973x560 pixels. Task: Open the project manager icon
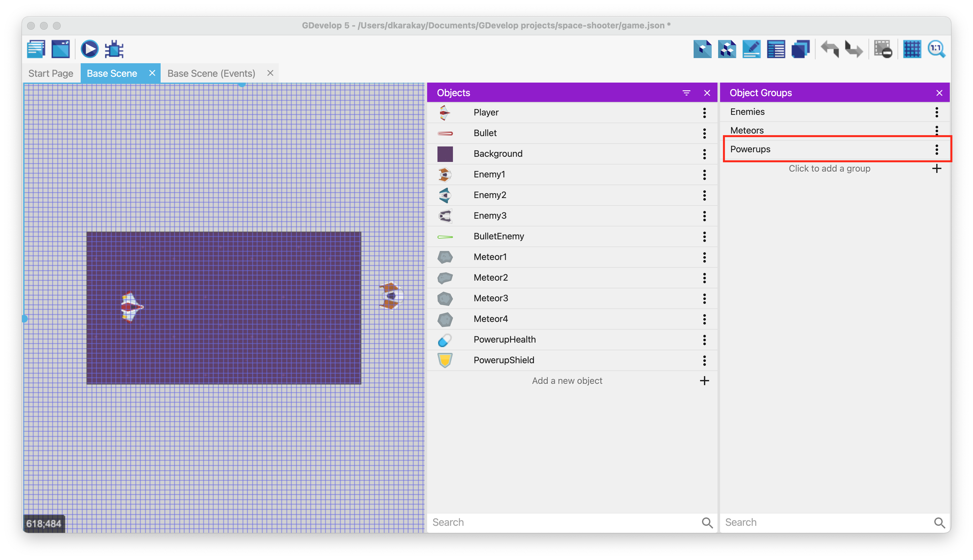(36, 49)
